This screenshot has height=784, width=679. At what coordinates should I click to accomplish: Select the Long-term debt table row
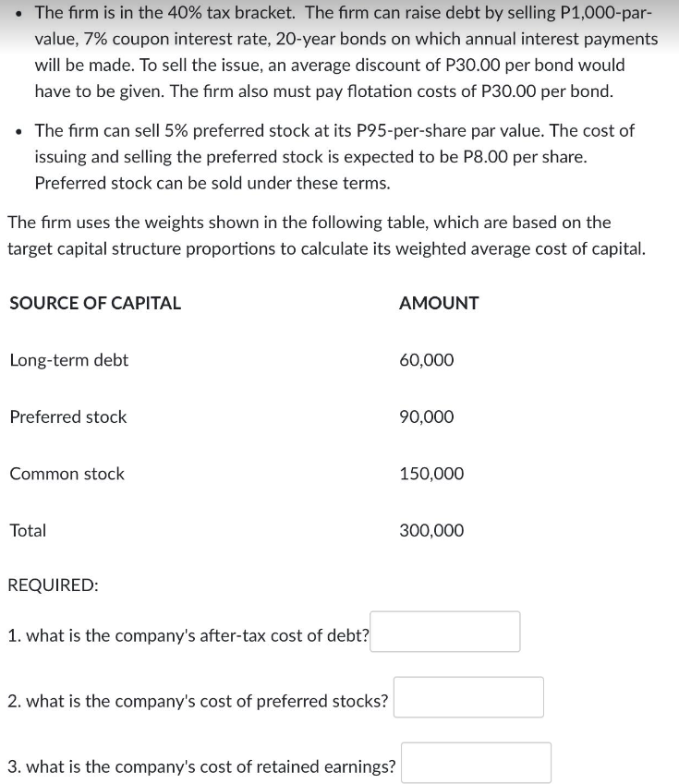68,360
